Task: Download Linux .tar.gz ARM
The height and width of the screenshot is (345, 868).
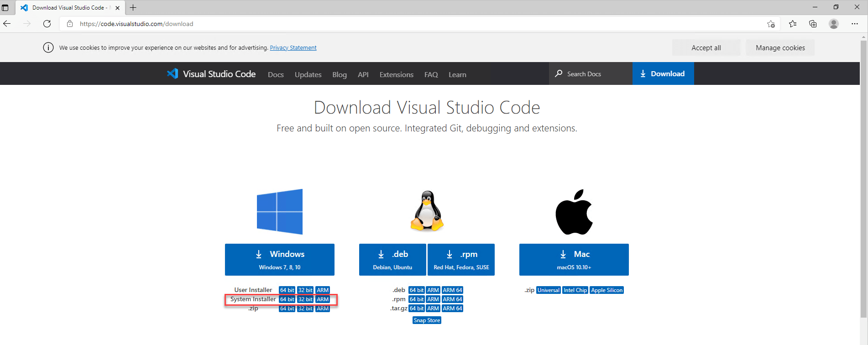Action: (433, 308)
